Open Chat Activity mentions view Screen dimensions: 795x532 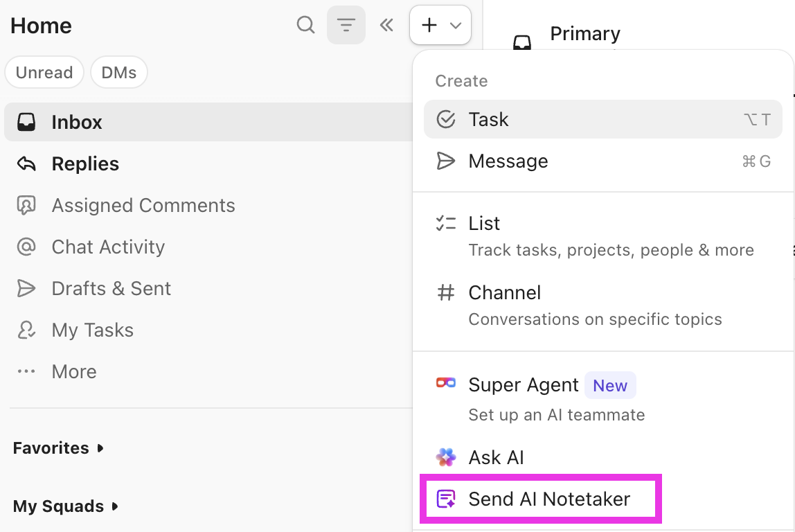[107, 247]
